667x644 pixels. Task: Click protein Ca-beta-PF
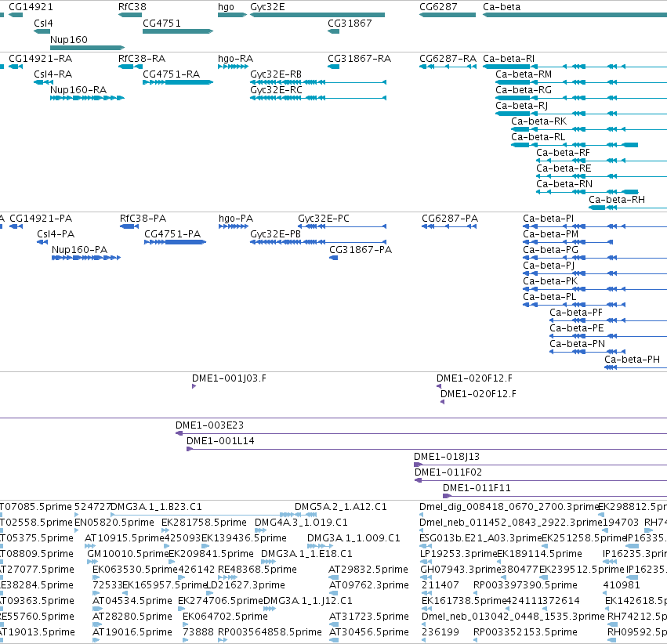point(576,313)
